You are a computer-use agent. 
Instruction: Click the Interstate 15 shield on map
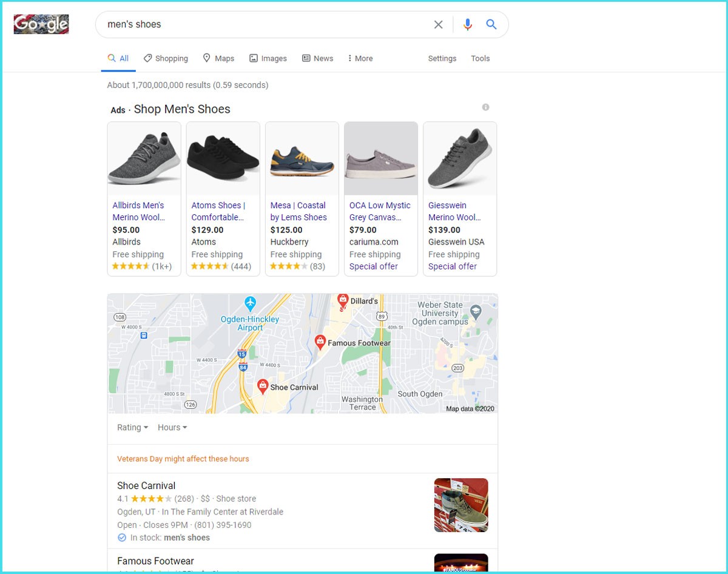coord(242,354)
